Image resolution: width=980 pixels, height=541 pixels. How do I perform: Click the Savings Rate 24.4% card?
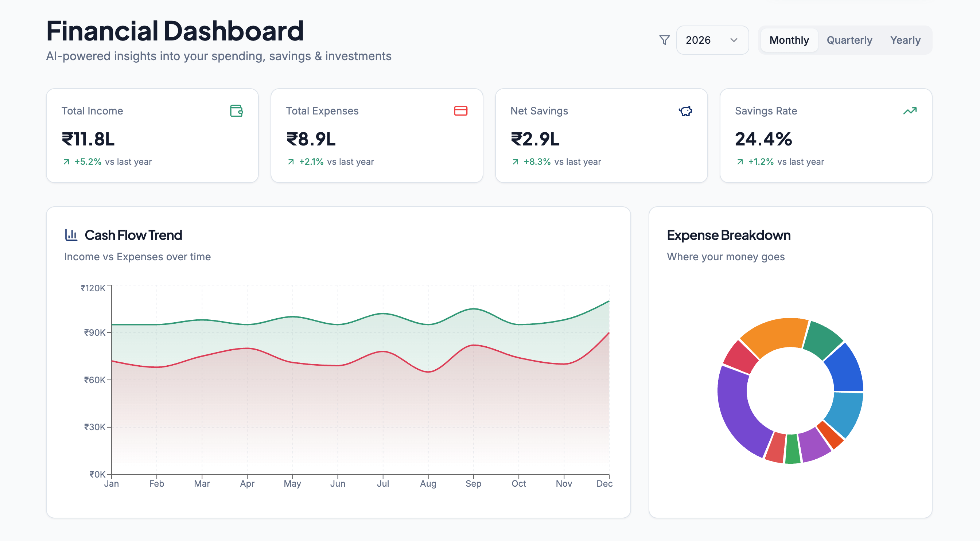tap(825, 136)
